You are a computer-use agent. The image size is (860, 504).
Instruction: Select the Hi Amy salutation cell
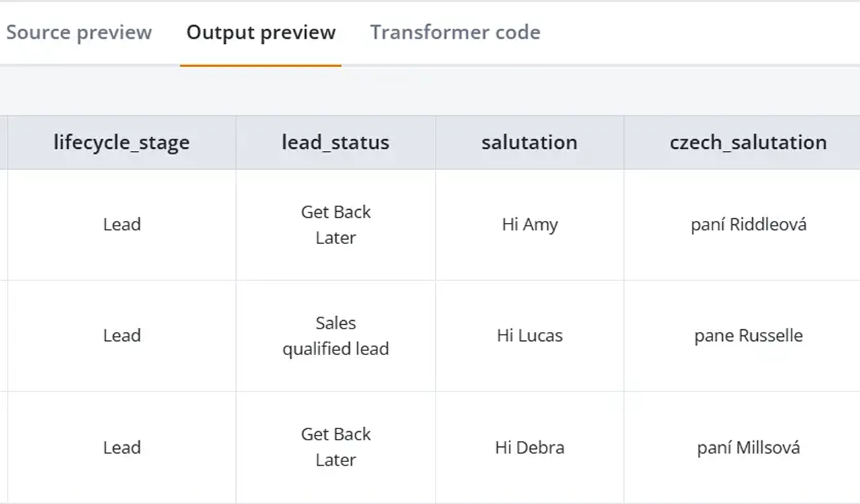pyautogui.click(x=529, y=225)
